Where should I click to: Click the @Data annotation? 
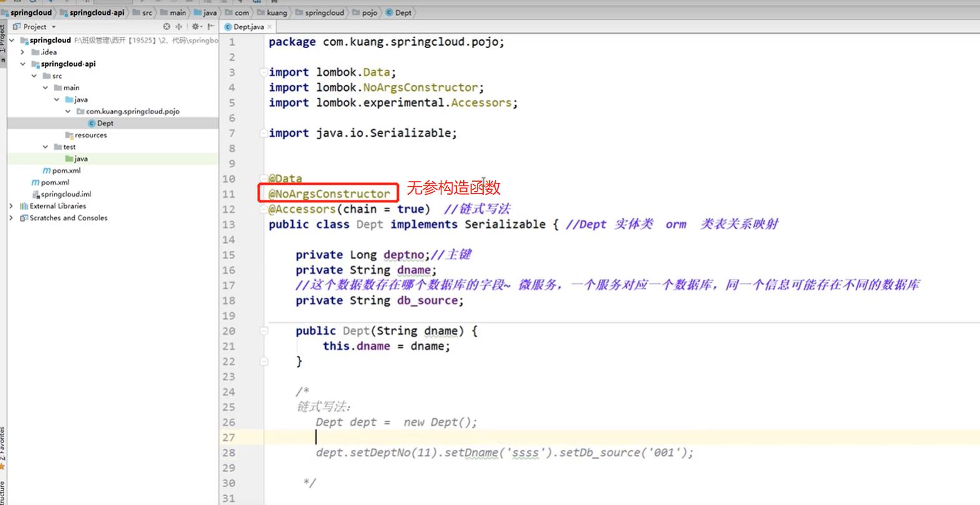285,179
